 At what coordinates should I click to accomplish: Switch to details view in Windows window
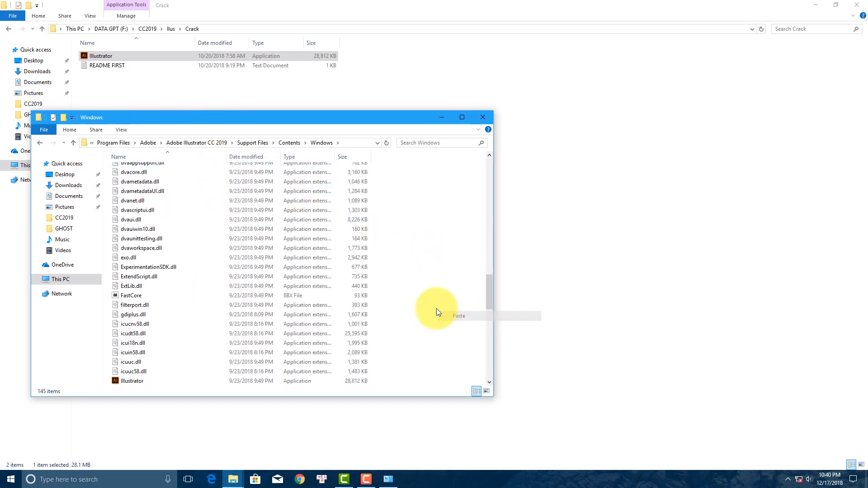(476, 391)
